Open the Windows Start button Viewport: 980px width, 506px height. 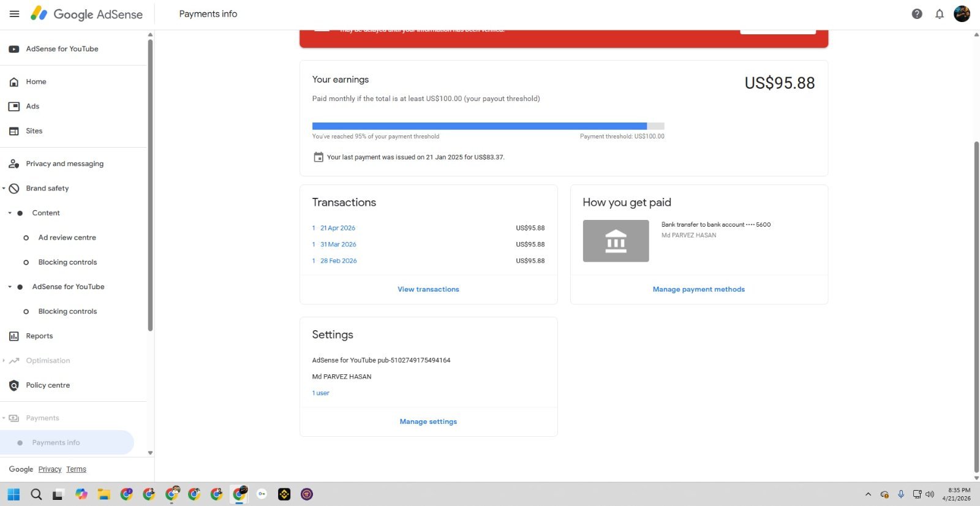click(13, 494)
